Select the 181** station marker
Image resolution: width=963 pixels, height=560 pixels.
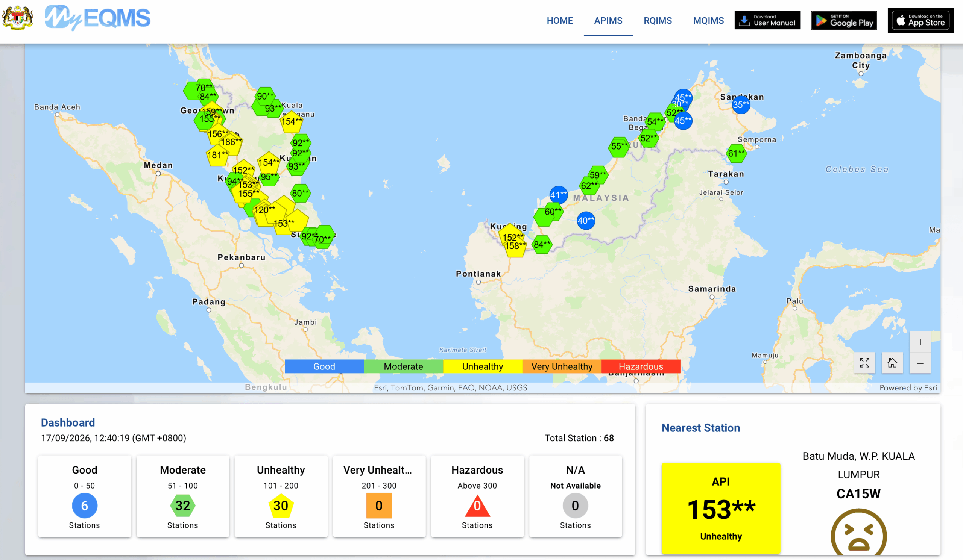pyautogui.click(x=217, y=155)
